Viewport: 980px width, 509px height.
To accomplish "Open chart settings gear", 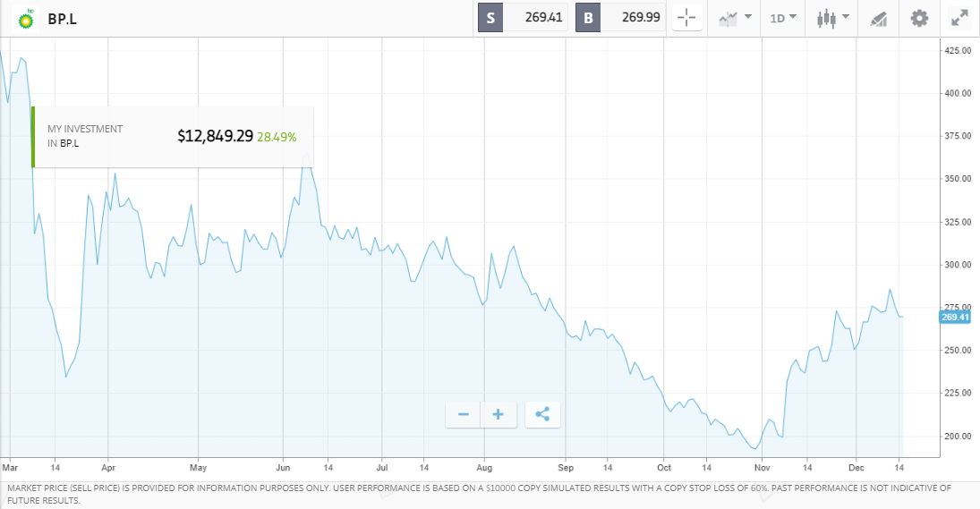I will click(919, 18).
